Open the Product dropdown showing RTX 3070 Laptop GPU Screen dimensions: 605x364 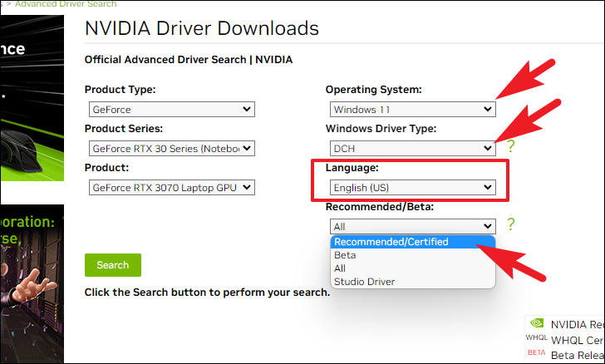point(172,187)
